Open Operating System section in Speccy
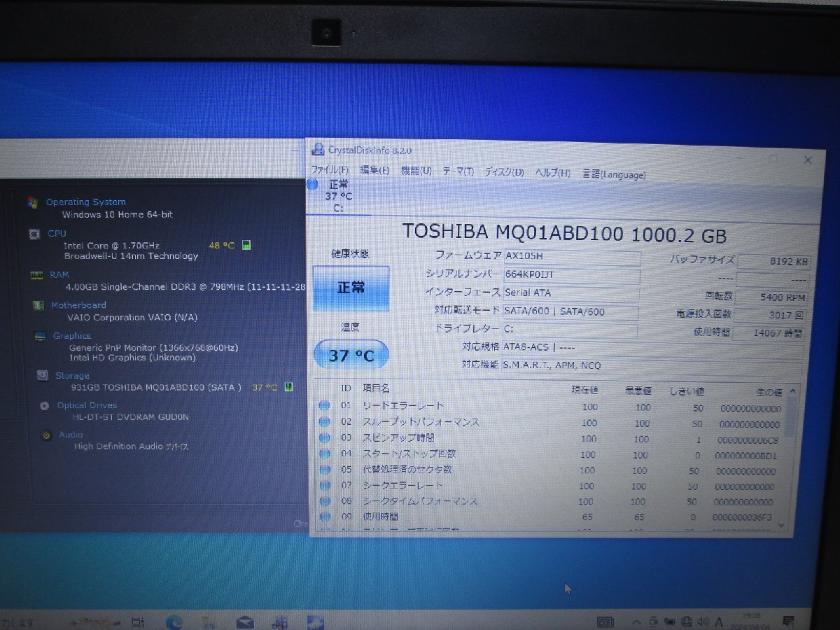This screenshot has width=840, height=630. [x=85, y=202]
